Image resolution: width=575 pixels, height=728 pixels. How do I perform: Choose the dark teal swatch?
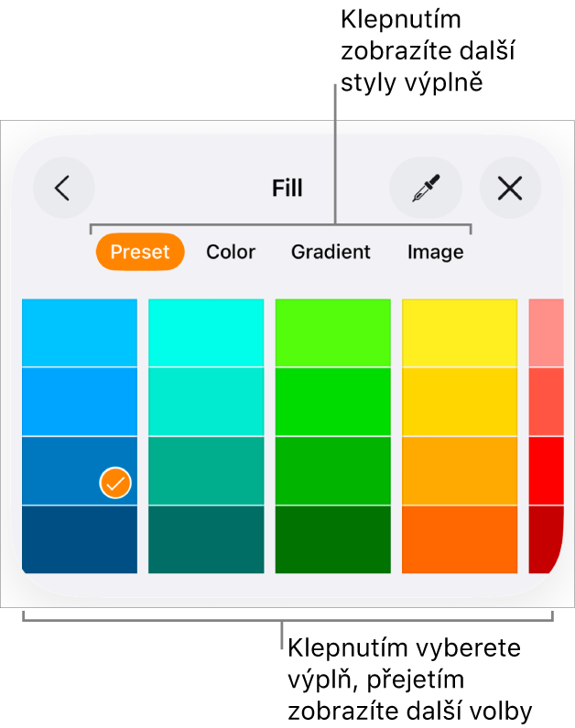pyautogui.click(x=206, y=539)
